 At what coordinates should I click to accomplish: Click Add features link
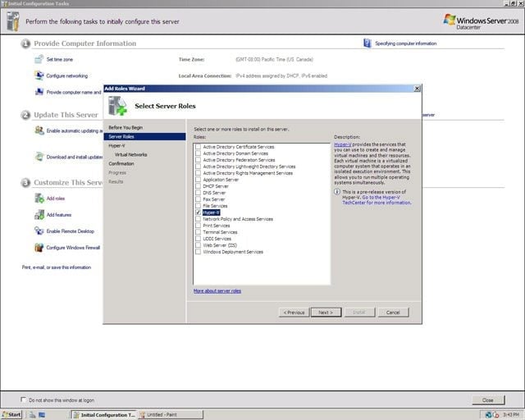click(59, 215)
